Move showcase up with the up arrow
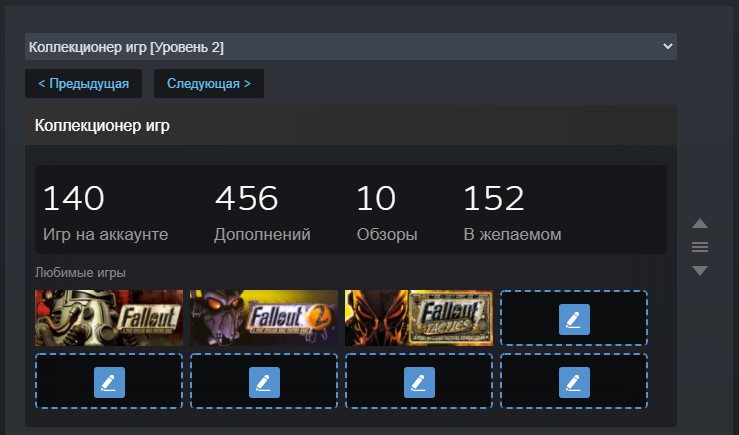This screenshot has width=739, height=435. coord(700,223)
